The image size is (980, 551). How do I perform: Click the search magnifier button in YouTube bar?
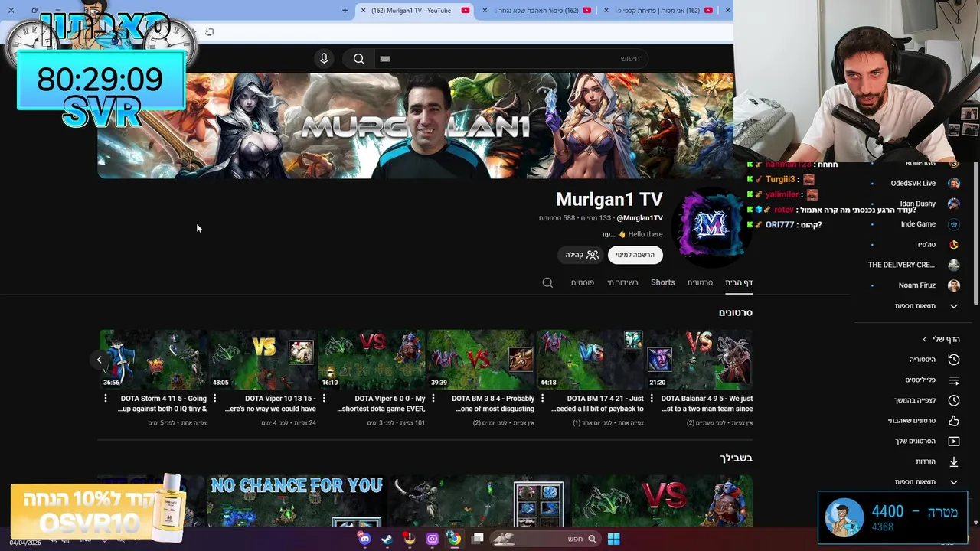click(358, 59)
